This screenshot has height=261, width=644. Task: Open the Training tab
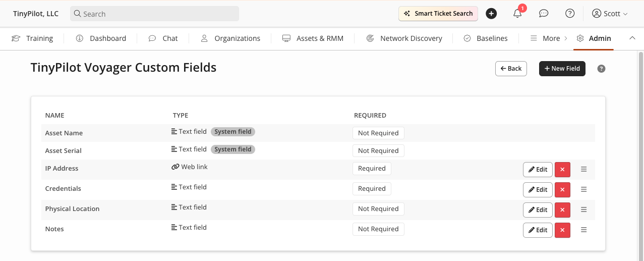32,38
